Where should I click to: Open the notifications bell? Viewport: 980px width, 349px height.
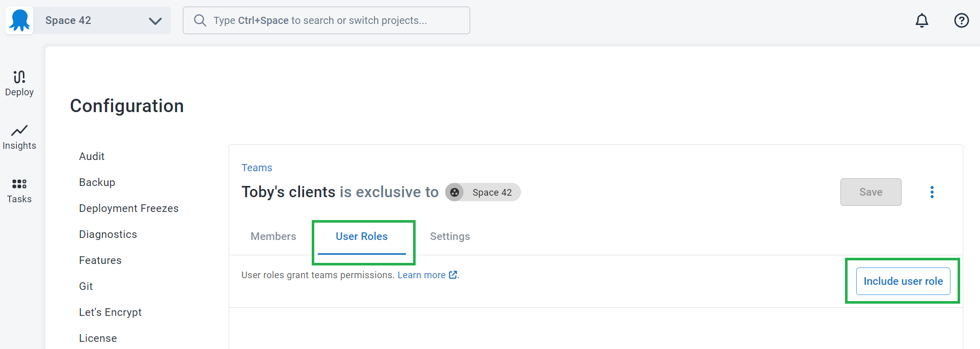point(922,20)
